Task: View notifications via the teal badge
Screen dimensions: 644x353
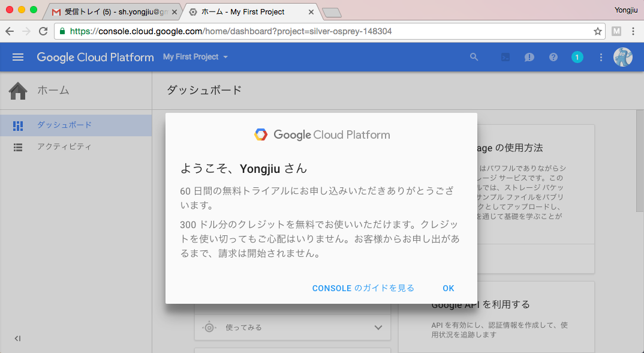Action: (577, 57)
